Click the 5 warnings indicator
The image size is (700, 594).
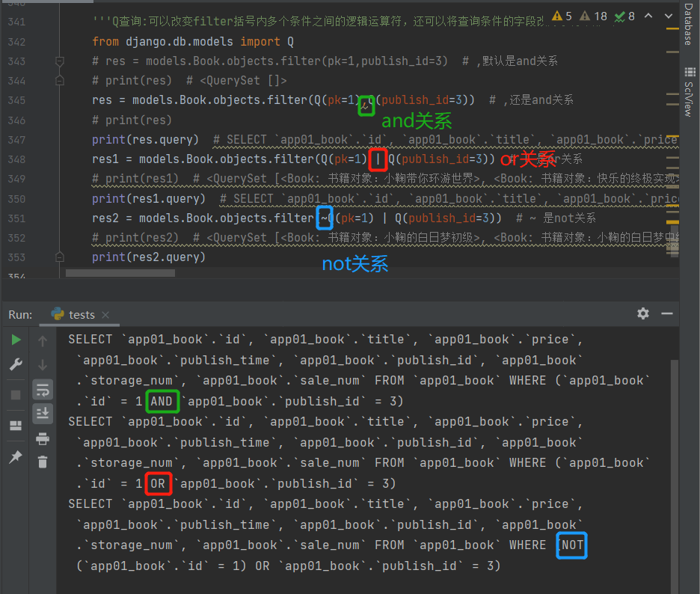(x=562, y=16)
